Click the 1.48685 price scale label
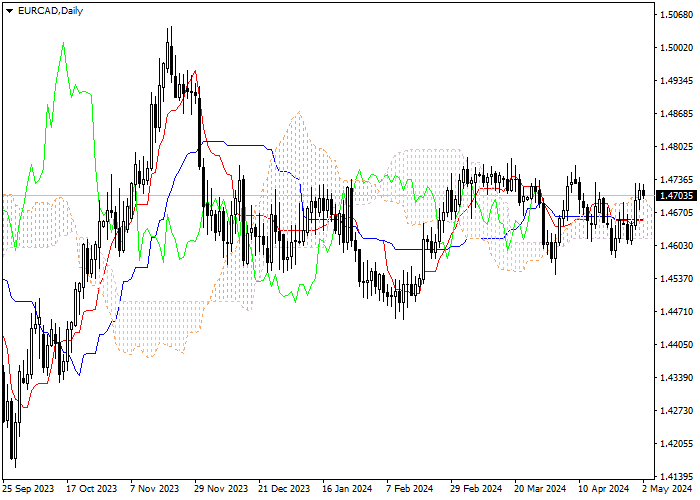This screenshot has height=500, width=700. click(x=676, y=114)
